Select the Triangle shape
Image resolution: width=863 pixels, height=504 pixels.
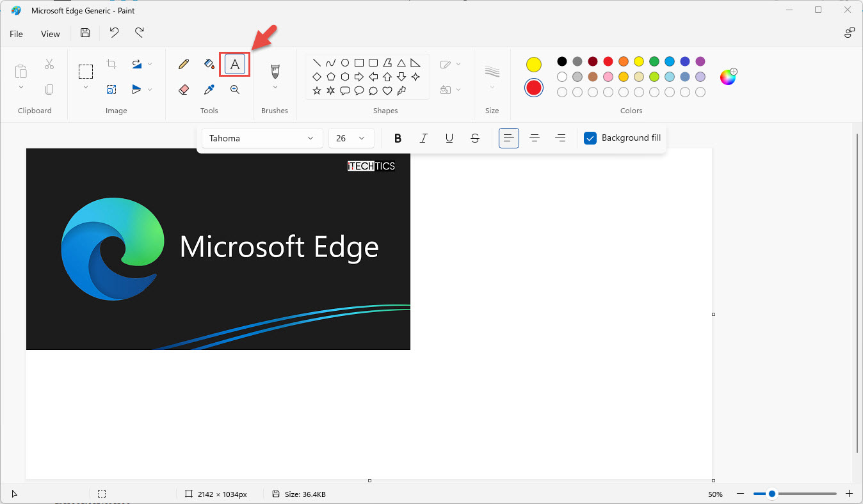click(x=401, y=63)
